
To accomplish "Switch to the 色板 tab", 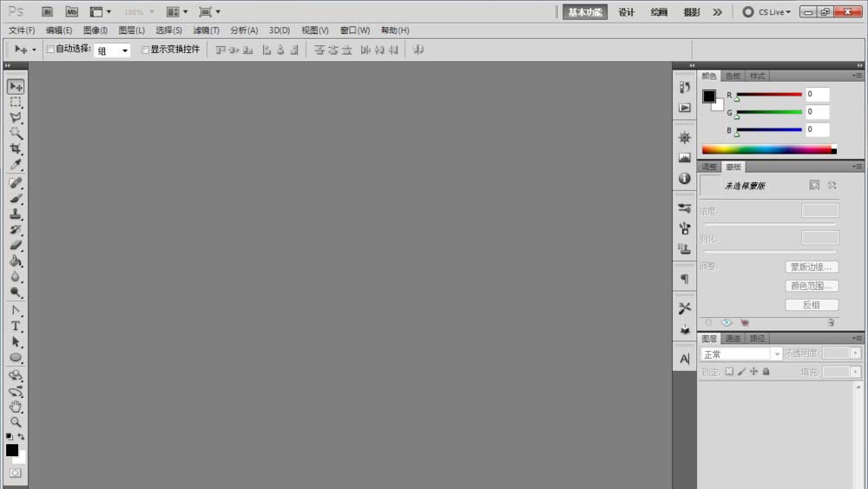I will pyautogui.click(x=733, y=76).
